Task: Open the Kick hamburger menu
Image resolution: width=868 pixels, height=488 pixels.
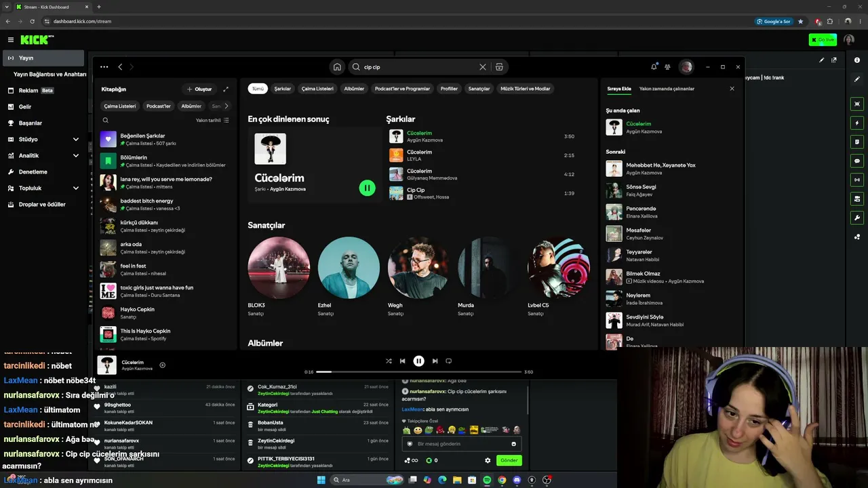Action: click(x=11, y=40)
